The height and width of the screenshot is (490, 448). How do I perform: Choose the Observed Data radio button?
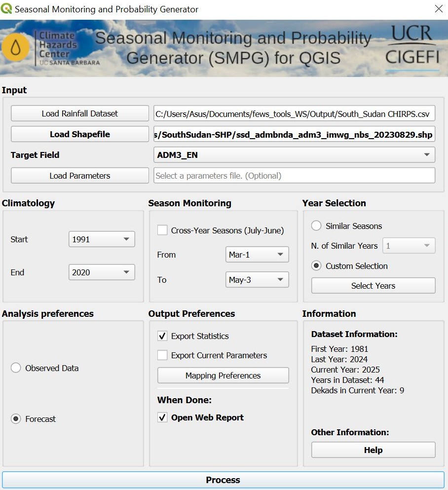(16, 368)
